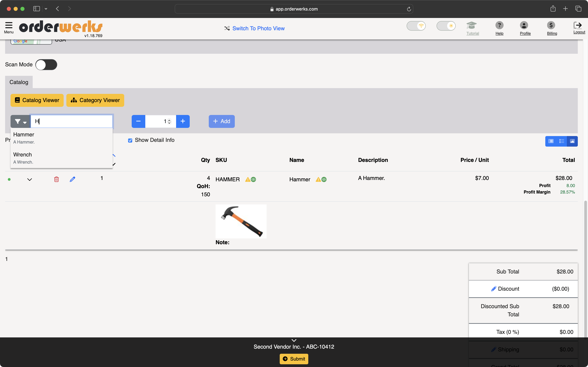Uncheck Show Detail Info

130,140
